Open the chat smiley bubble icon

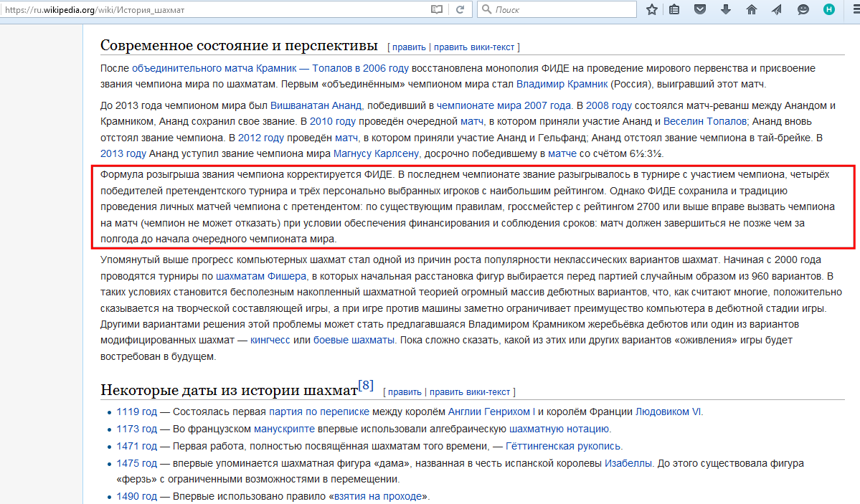803,9
